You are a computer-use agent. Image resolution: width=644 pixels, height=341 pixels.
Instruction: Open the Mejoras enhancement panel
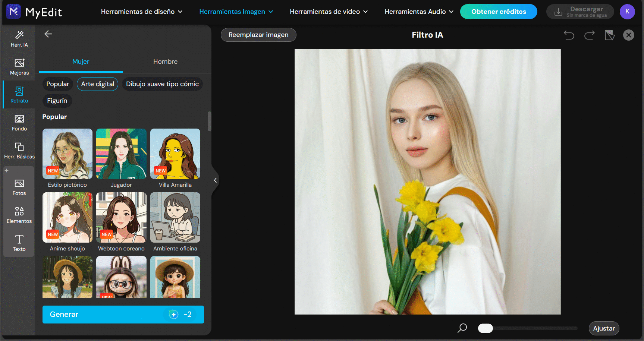[x=19, y=67]
